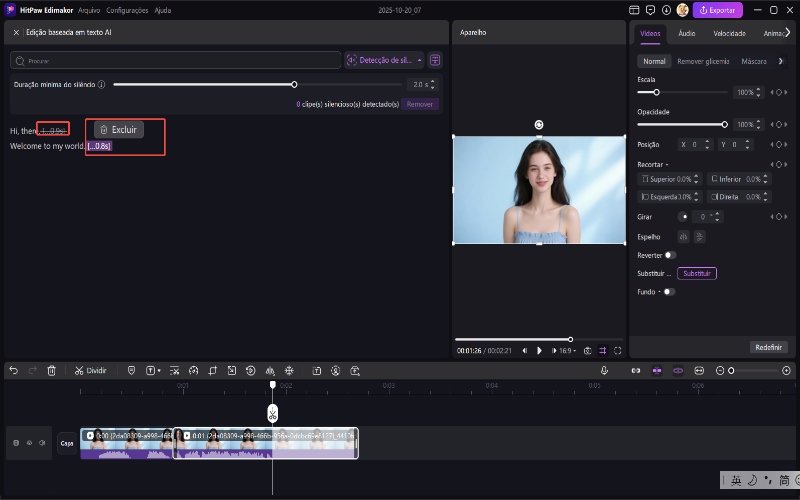Toggle track visibility eye icon
The width and height of the screenshot is (800, 500).
click(29, 443)
